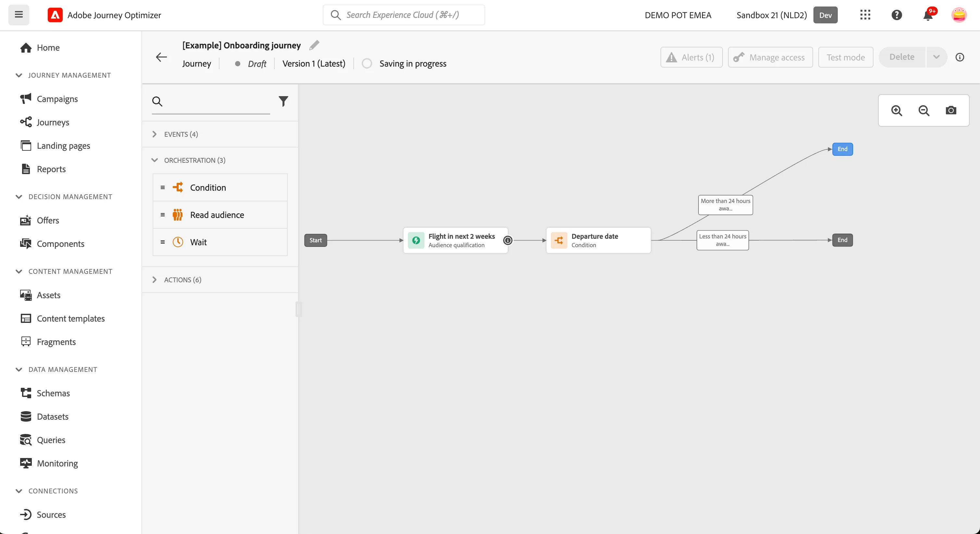
Task: Open the help question mark icon
Action: click(897, 15)
